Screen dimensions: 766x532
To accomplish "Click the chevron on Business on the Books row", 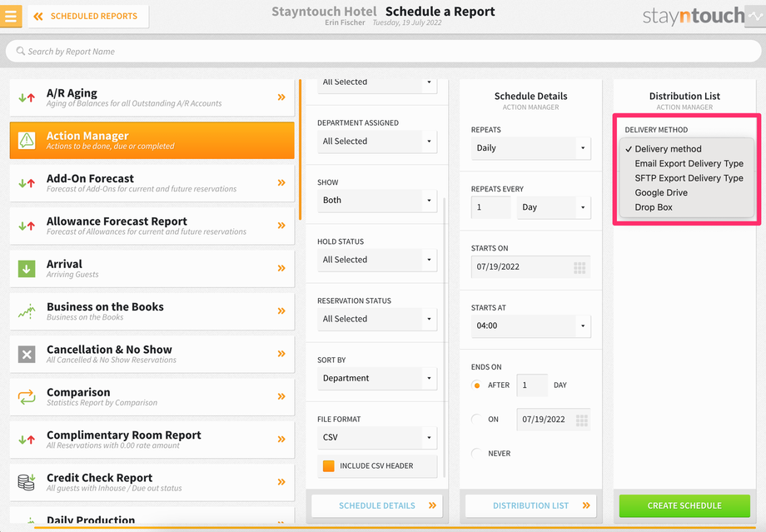I will [281, 311].
